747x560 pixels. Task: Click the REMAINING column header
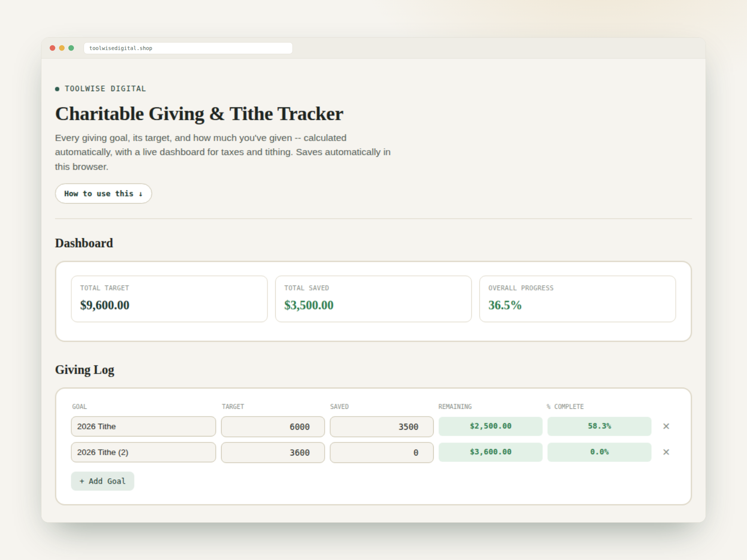click(x=455, y=407)
